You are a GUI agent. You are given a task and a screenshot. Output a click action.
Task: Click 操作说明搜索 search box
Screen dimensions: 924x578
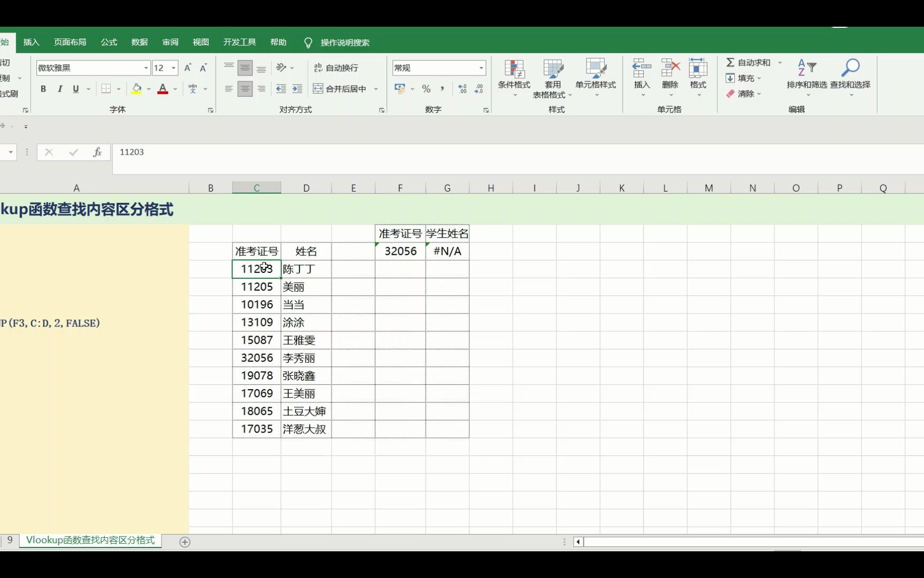(344, 42)
